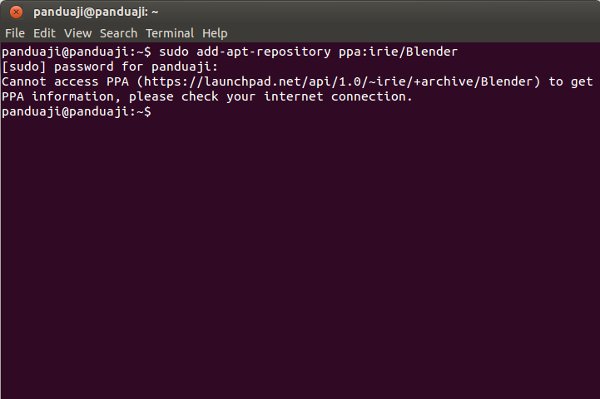Screen dimensions: 600x399
Task: Open the Terminal menu
Action: pos(170,33)
